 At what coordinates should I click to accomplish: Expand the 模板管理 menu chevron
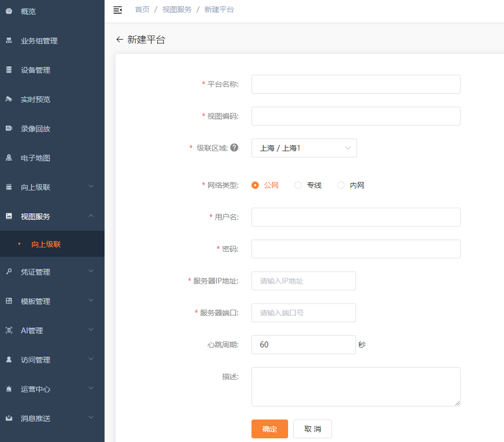click(91, 300)
